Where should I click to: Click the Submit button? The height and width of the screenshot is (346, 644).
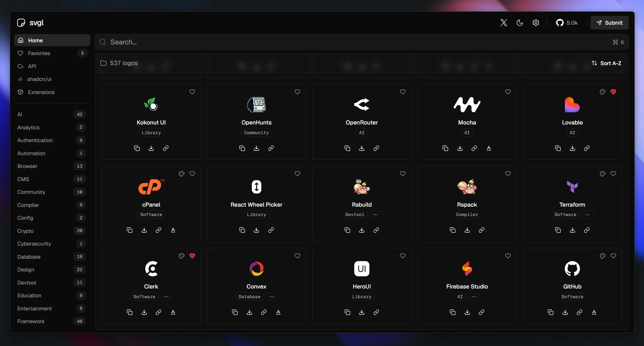[609, 23]
